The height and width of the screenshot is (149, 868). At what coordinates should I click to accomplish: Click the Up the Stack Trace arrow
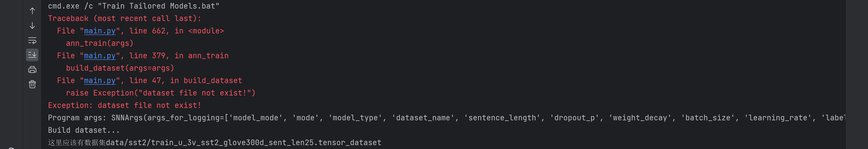pos(32,11)
